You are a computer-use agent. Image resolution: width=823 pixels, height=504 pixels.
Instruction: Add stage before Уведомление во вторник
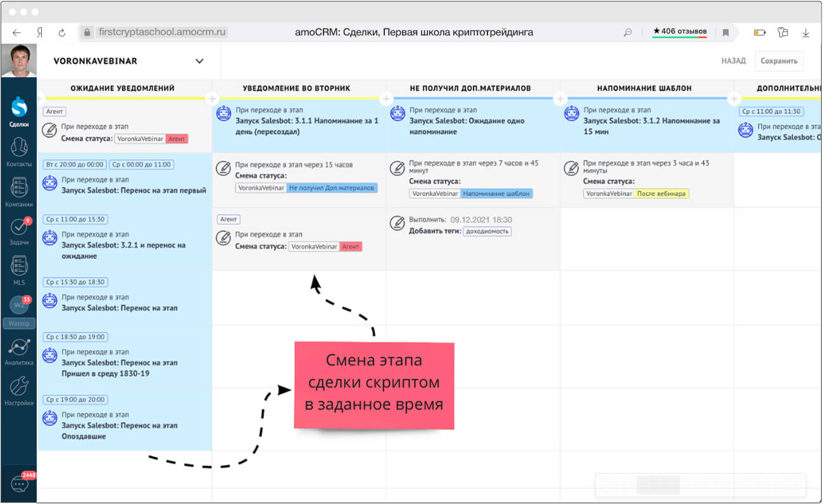[212, 99]
